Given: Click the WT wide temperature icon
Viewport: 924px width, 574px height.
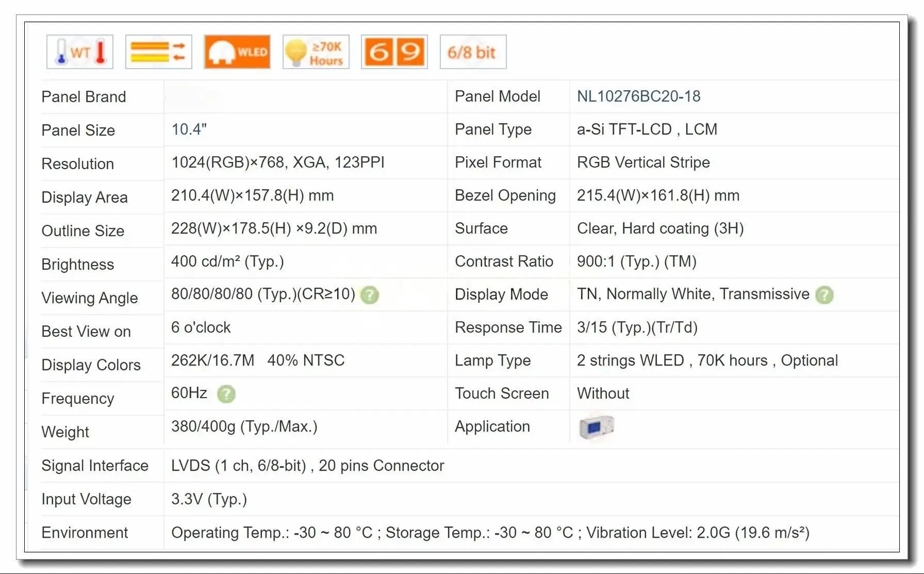Looking at the screenshot, I should 79,52.
